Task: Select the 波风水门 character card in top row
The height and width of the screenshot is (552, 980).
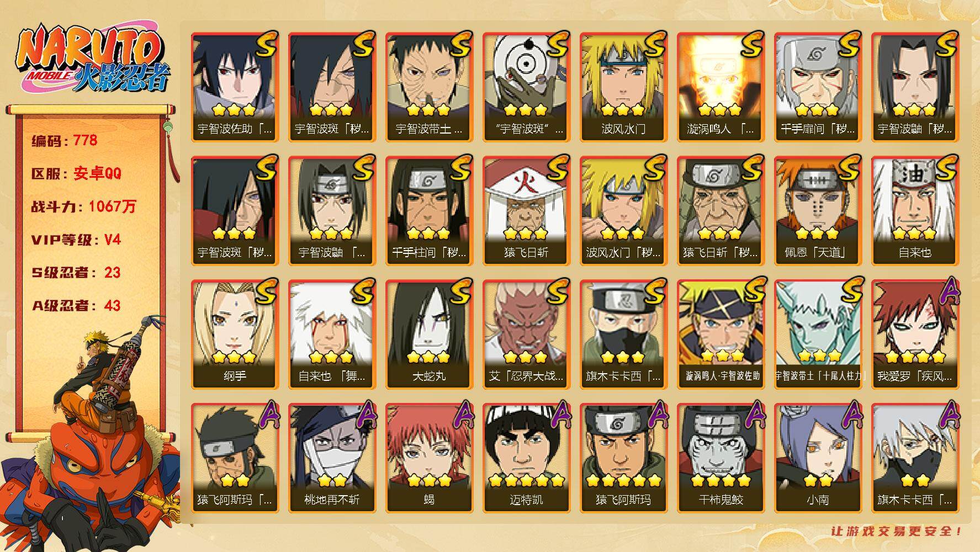Action: pyautogui.click(x=623, y=87)
